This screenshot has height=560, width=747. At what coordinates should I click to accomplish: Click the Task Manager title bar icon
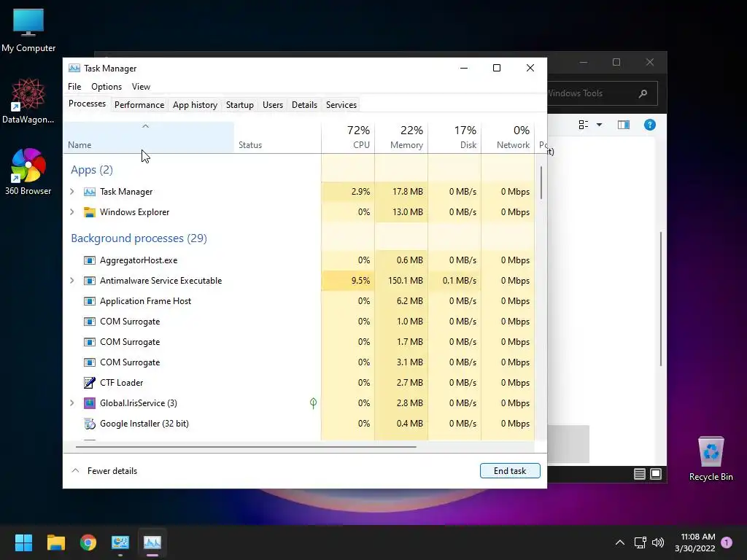(x=74, y=68)
